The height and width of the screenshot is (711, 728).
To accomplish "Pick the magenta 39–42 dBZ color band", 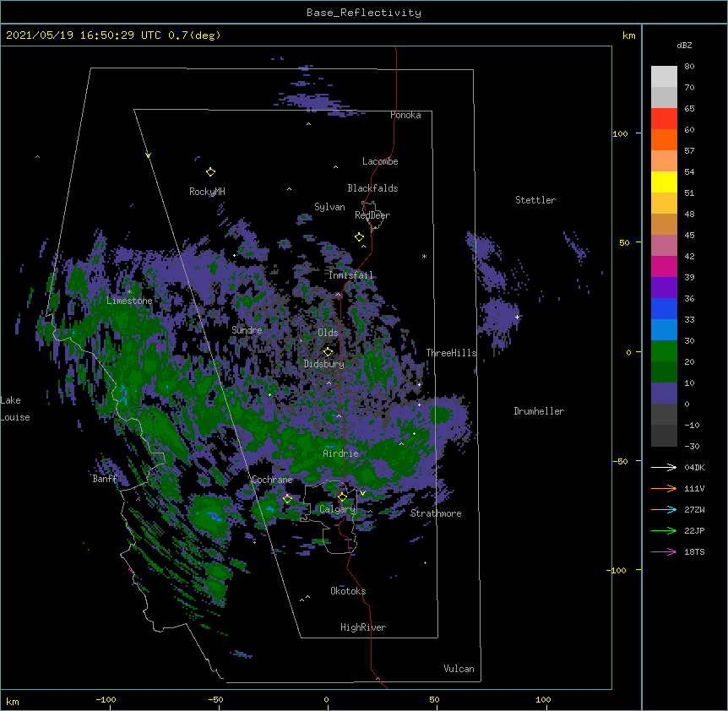I will (x=664, y=267).
